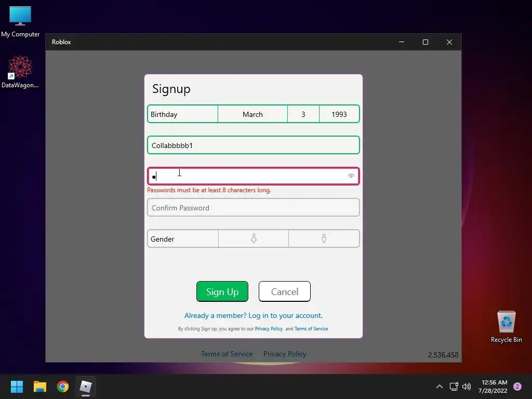Select the Recycle Bin desktop icon

point(506,327)
